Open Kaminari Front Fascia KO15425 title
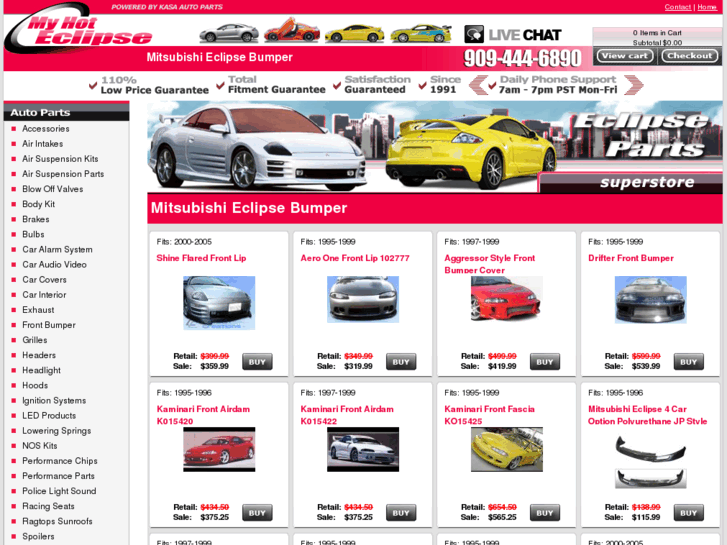This screenshot has height=545, width=727. [x=489, y=415]
